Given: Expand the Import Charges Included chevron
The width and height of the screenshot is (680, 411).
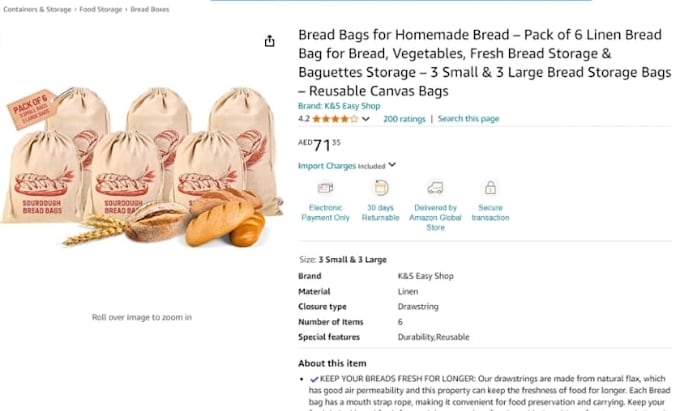Looking at the screenshot, I should [392, 165].
